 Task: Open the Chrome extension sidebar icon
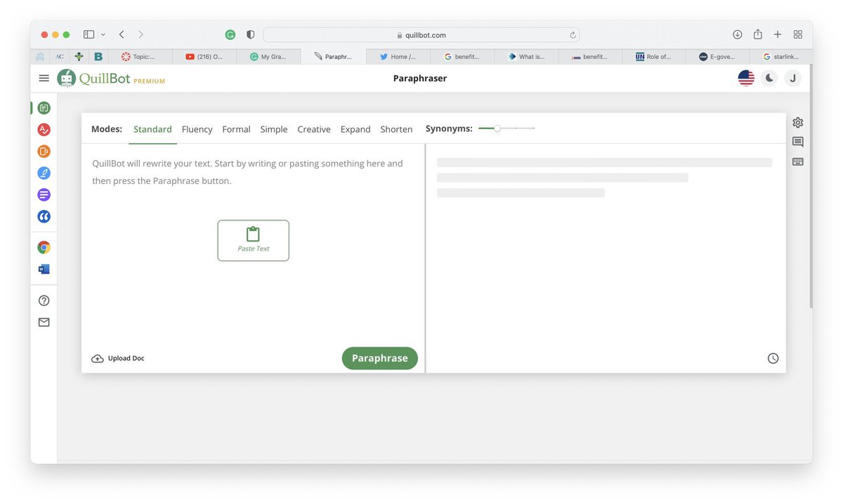click(x=44, y=247)
